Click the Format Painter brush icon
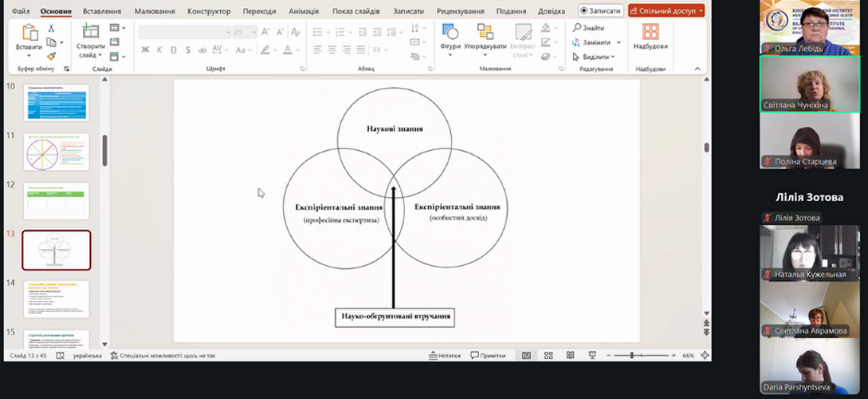 click(51, 56)
